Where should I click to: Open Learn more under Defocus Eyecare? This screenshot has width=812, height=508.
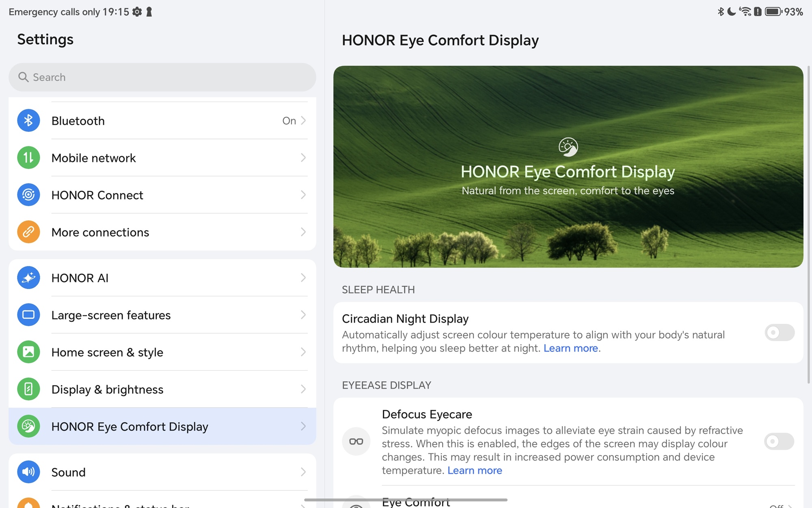coord(475,471)
